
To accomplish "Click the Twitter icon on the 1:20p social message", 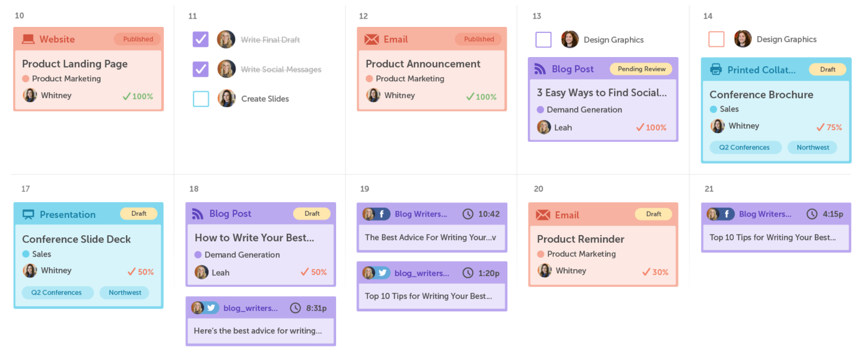I will click(382, 273).
